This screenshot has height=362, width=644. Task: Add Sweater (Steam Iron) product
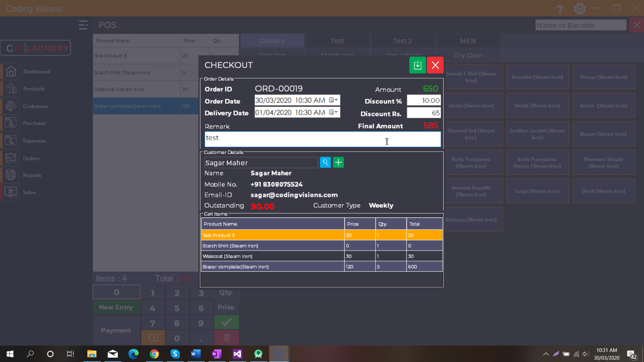tap(537, 77)
